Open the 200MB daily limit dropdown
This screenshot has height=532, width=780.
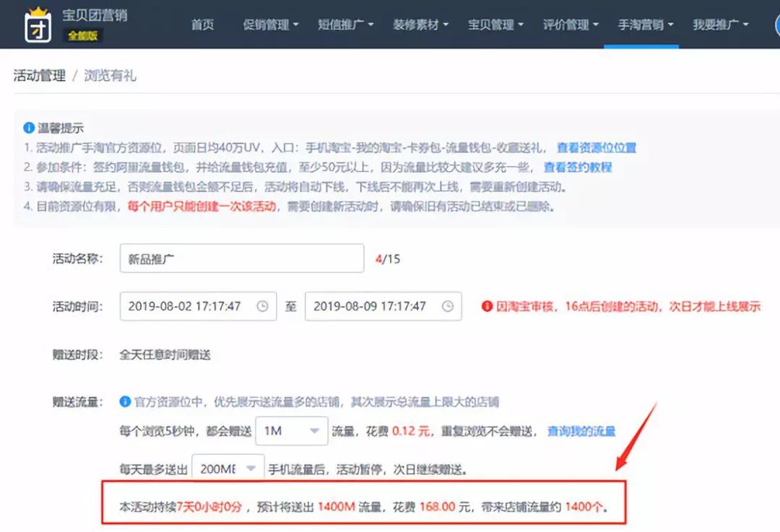[228, 468]
